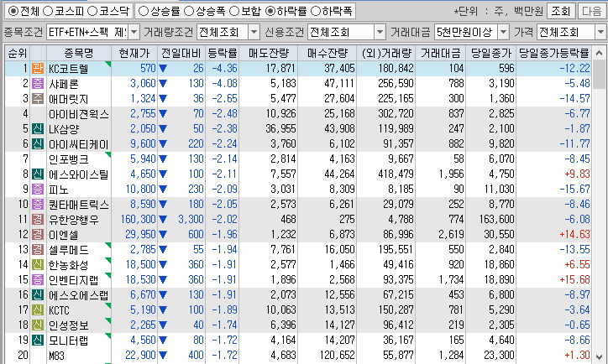Click rate -2.65 for 애머릿지
The width and height of the screenshot is (608, 364).
coord(224,99)
